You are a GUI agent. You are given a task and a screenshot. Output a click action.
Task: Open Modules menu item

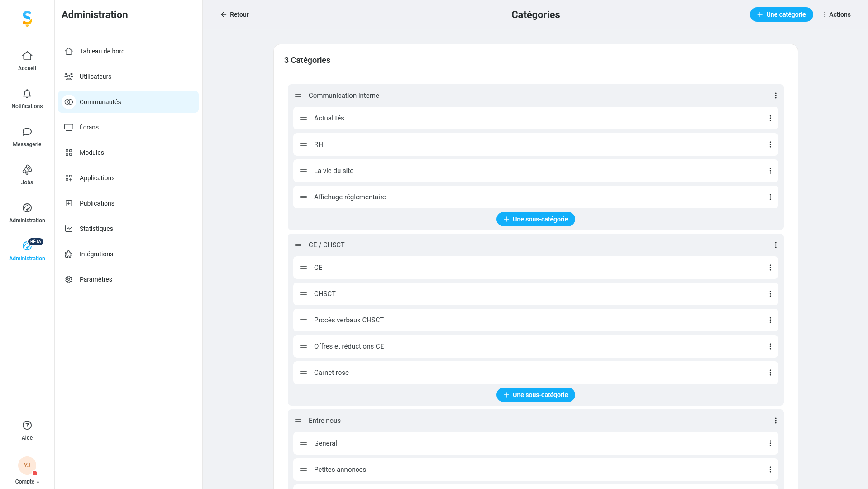(128, 153)
